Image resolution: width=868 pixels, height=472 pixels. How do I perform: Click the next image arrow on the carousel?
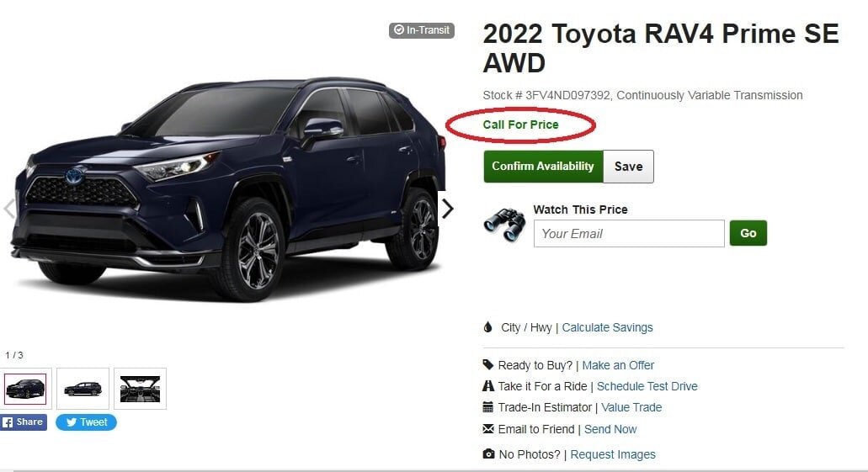447,209
